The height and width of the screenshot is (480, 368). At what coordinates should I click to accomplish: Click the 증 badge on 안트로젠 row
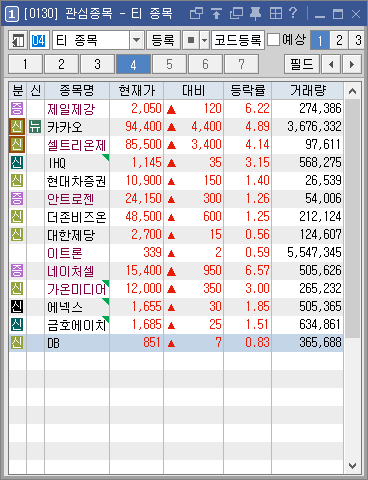(x=17, y=199)
